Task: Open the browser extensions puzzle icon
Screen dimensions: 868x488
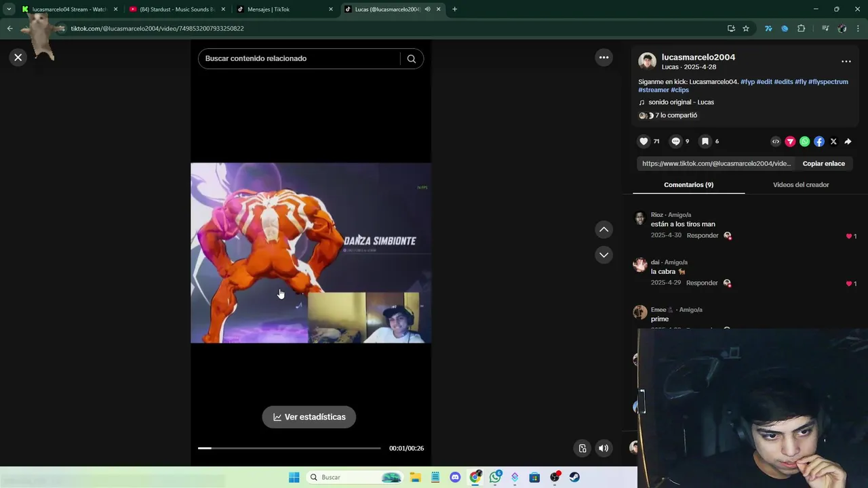Action: point(801,28)
